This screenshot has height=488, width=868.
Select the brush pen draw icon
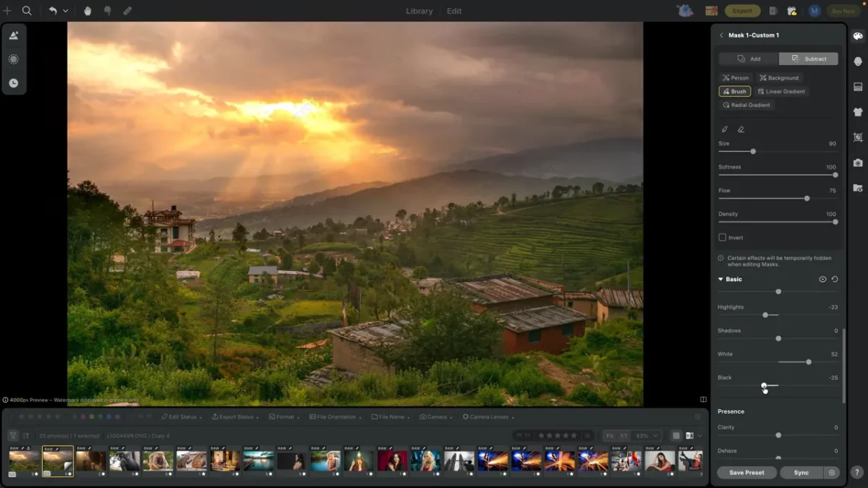725,129
